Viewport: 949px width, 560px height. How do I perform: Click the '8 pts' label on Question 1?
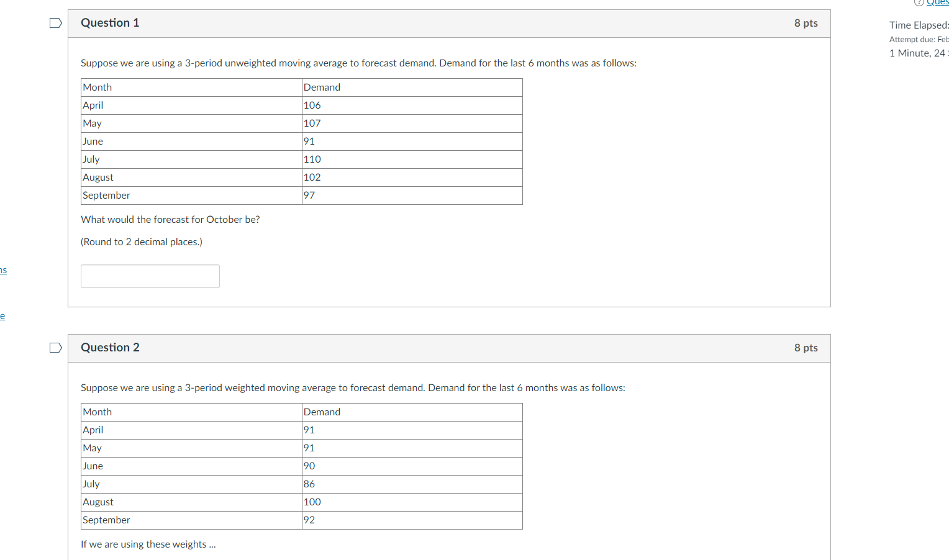(x=806, y=22)
